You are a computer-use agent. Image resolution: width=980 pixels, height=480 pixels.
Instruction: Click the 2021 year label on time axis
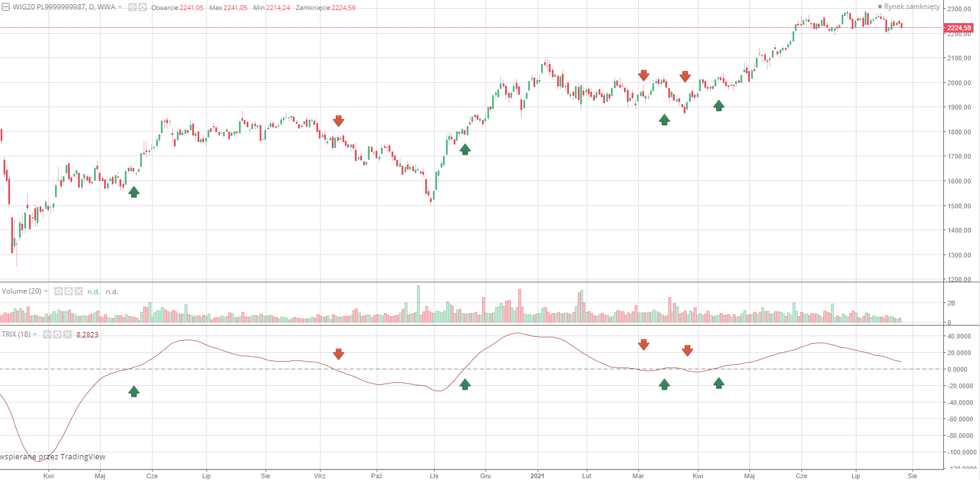538,476
